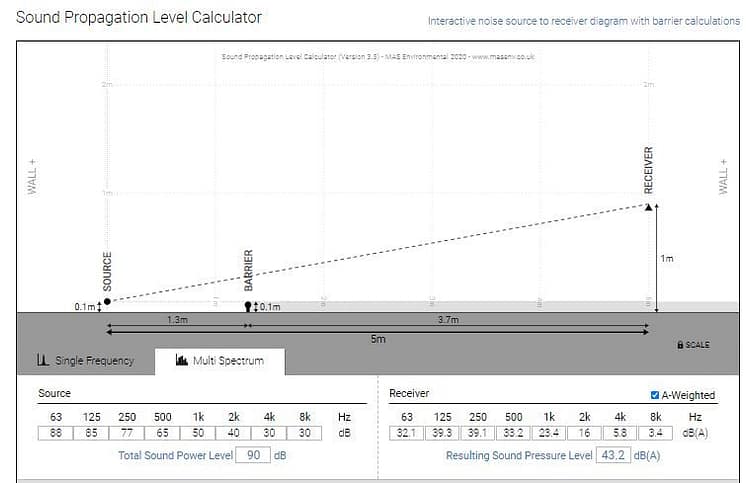Click the WALL + label on left
The image size is (750, 483).
pos(32,176)
